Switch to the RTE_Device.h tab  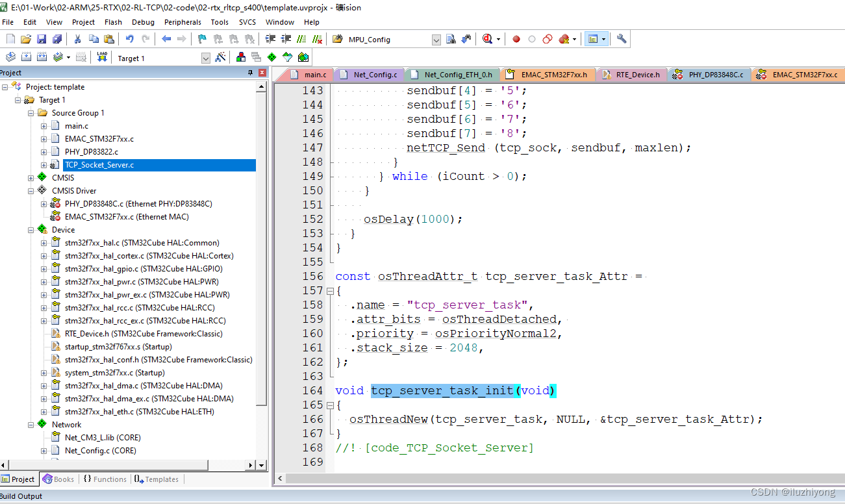click(x=631, y=75)
